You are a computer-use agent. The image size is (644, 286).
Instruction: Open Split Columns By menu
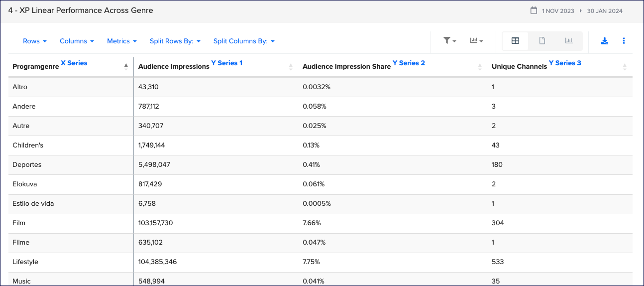(x=244, y=41)
